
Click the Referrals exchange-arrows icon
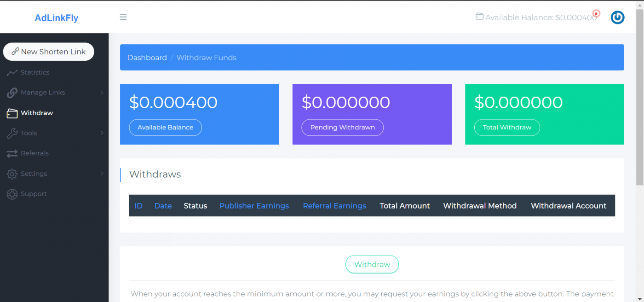click(x=11, y=153)
